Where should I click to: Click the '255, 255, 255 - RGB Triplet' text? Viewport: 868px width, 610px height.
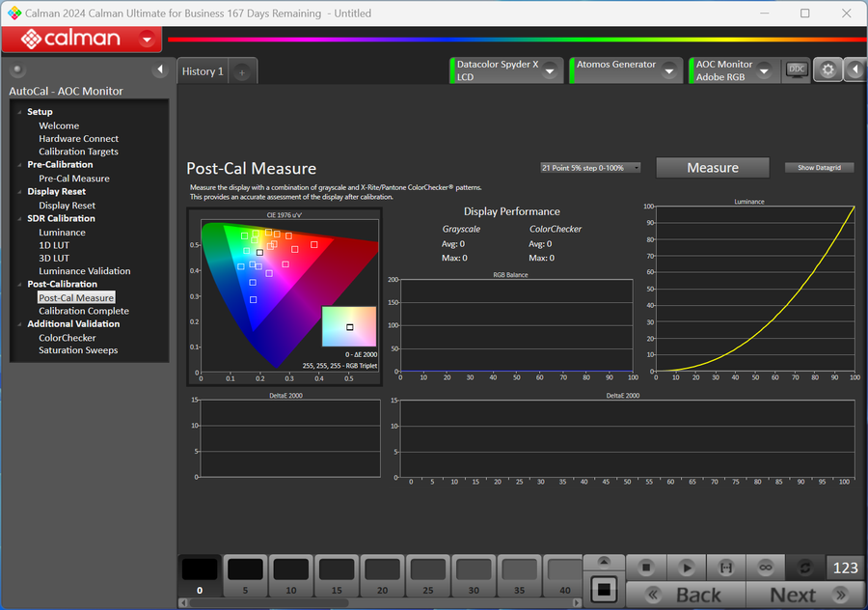click(x=339, y=366)
